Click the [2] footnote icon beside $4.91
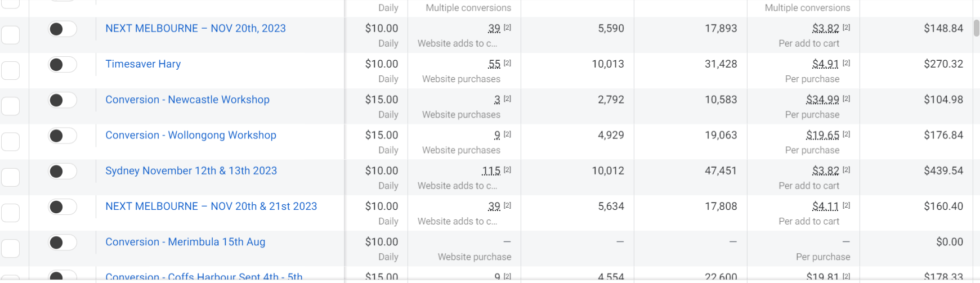This screenshot has height=283, width=980. click(x=846, y=63)
